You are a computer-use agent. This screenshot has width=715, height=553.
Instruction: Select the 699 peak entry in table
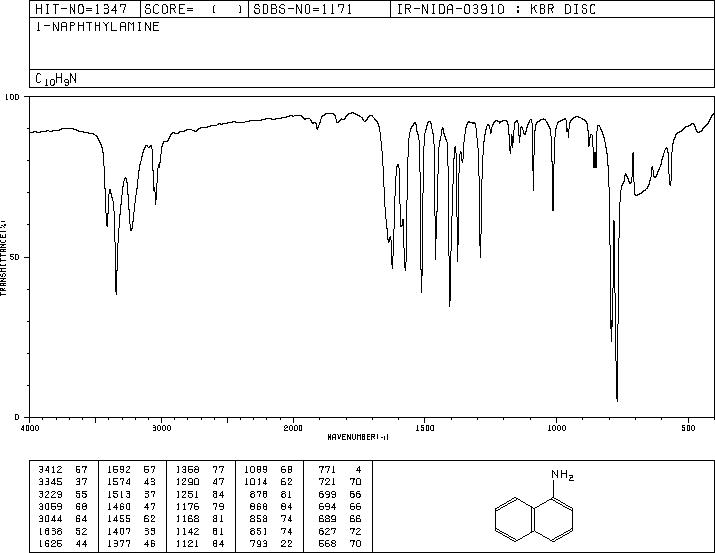[340, 494]
